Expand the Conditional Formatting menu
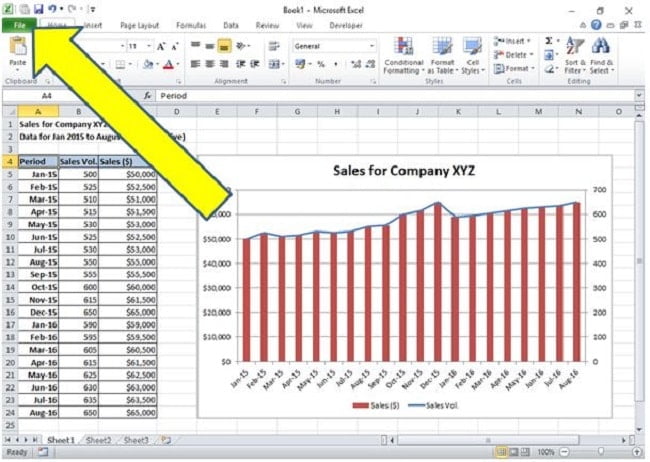 (403, 55)
